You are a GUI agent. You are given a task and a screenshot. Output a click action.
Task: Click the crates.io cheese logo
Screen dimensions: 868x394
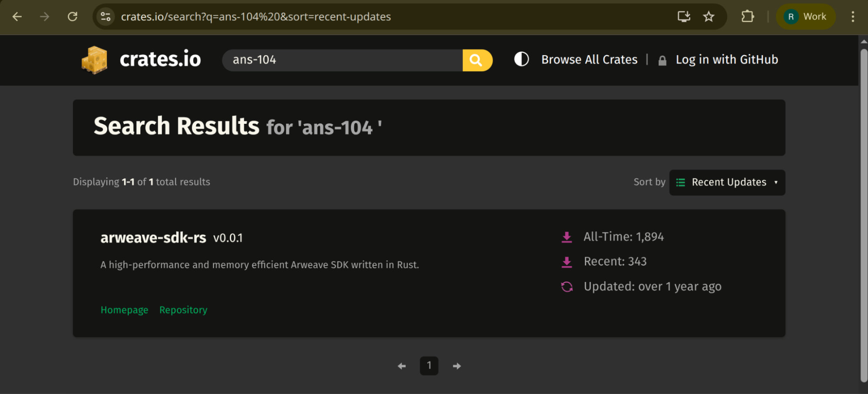click(94, 60)
